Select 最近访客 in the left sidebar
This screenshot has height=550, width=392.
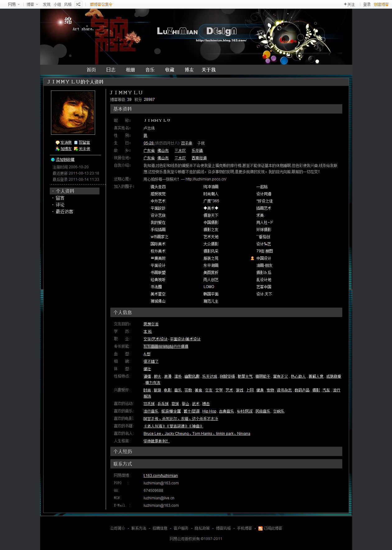64,212
